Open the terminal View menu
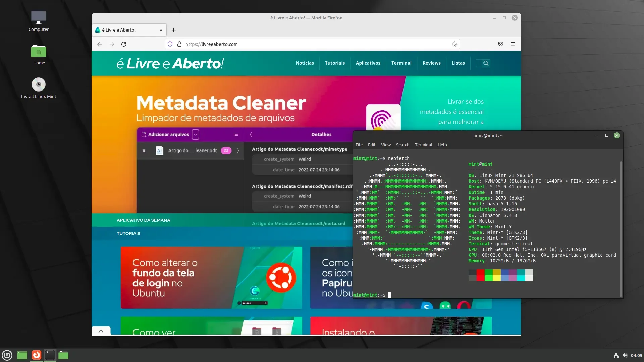644x362 pixels. point(386,145)
